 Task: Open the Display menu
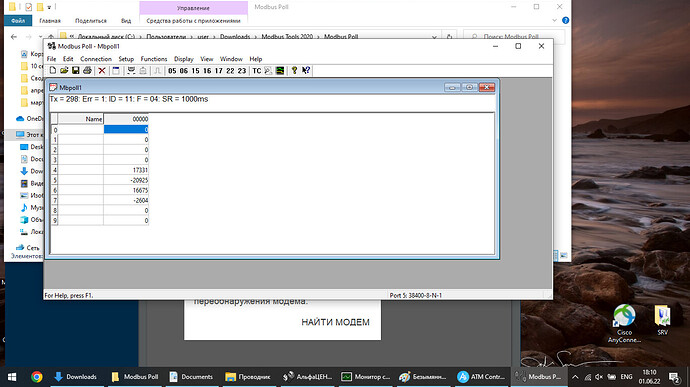[184, 59]
